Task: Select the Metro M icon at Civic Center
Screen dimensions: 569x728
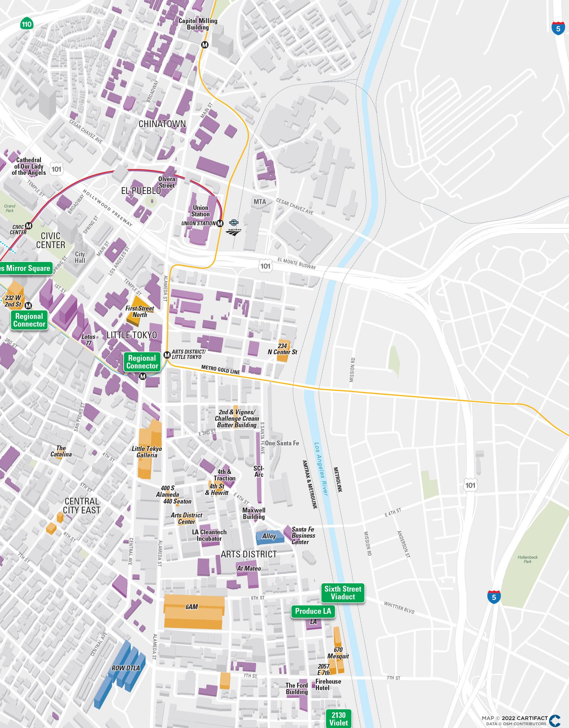Action: (29, 226)
